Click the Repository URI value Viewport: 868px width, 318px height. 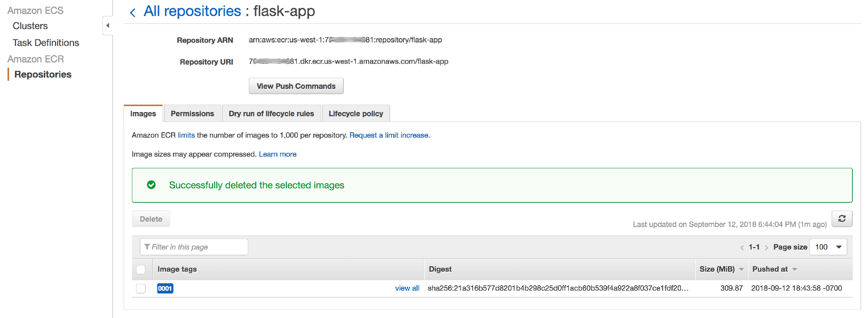(349, 61)
